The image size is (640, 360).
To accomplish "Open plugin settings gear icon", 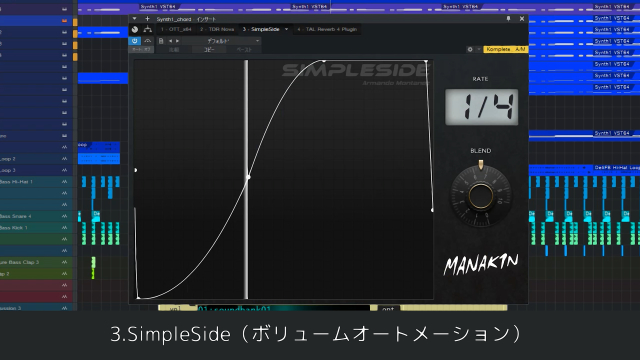I will (x=470, y=49).
